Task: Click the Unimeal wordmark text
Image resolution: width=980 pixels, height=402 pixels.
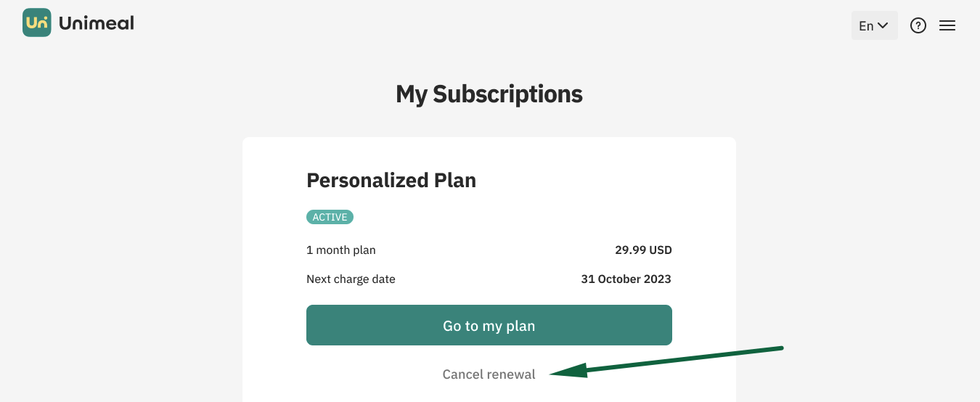Action: click(97, 23)
